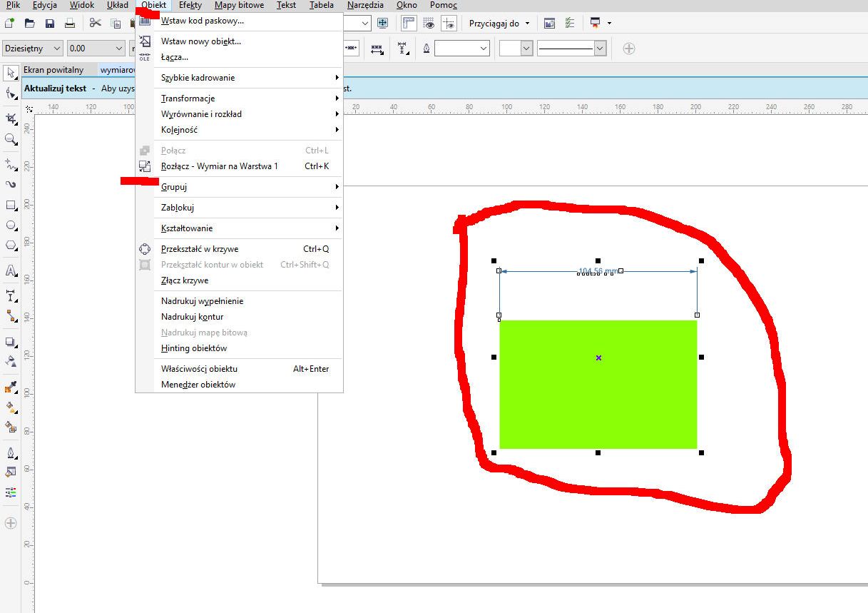
Task: Expand the line style dropdown
Action: point(600,49)
